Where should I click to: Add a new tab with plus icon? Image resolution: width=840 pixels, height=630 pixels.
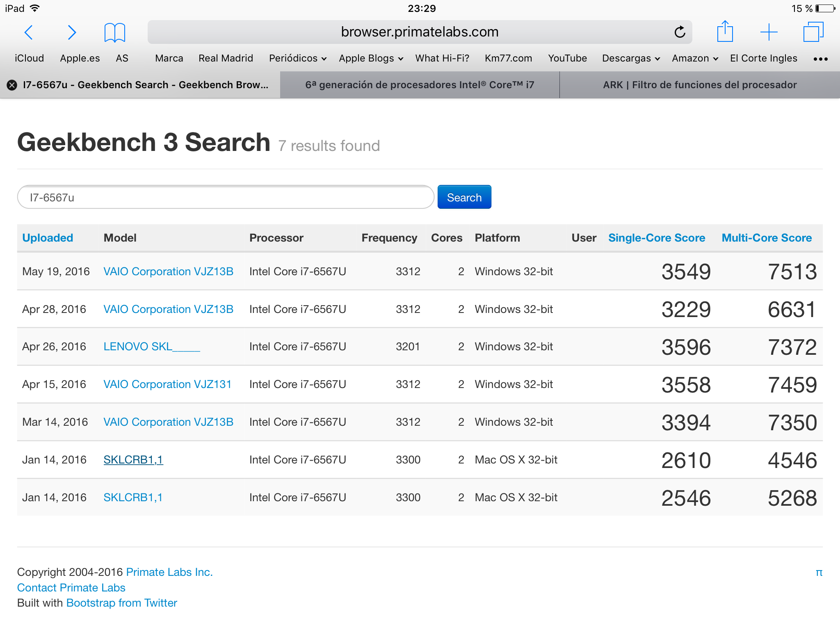769,32
